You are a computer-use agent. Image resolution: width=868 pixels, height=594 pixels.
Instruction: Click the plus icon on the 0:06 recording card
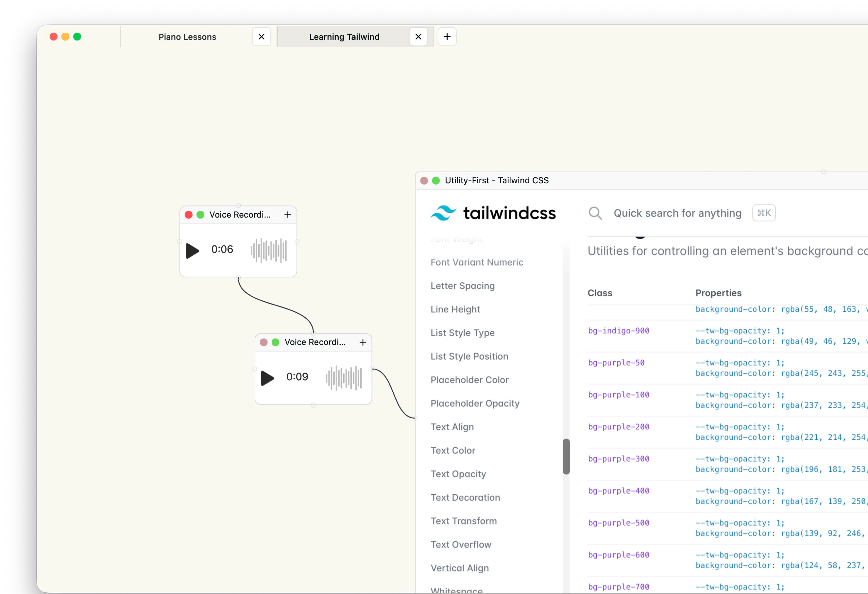[x=287, y=215]
